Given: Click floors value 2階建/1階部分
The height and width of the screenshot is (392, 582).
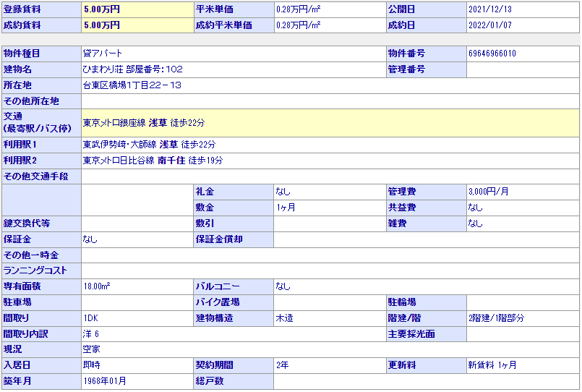Looking at the screenshot, I should 496,318.
